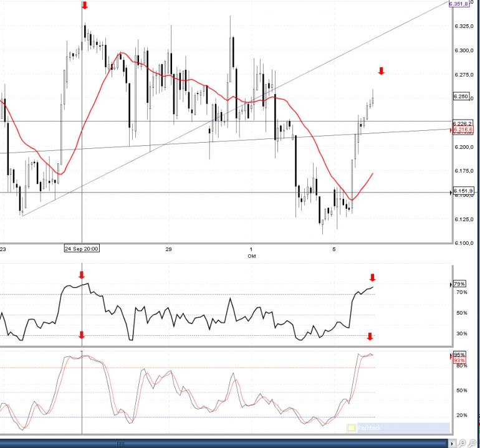
Task: Click the 'Okt' month axis label
Action: [x=252, y=256]
